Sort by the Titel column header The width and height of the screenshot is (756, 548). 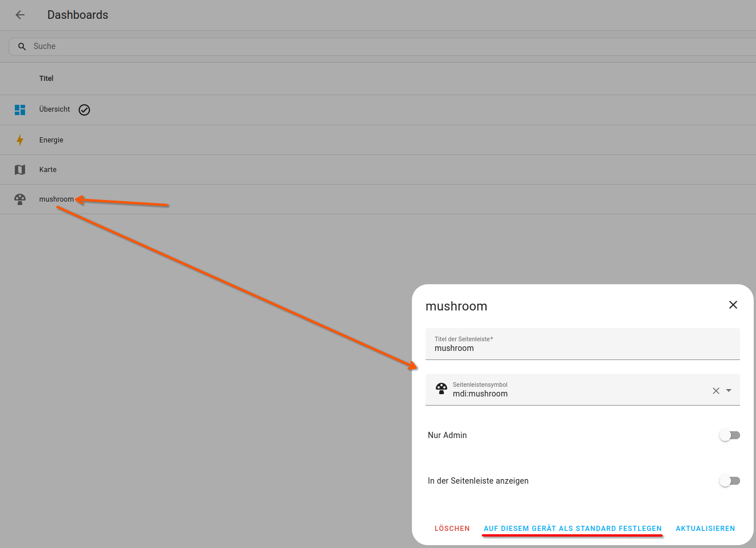click(x=46, y=79)
